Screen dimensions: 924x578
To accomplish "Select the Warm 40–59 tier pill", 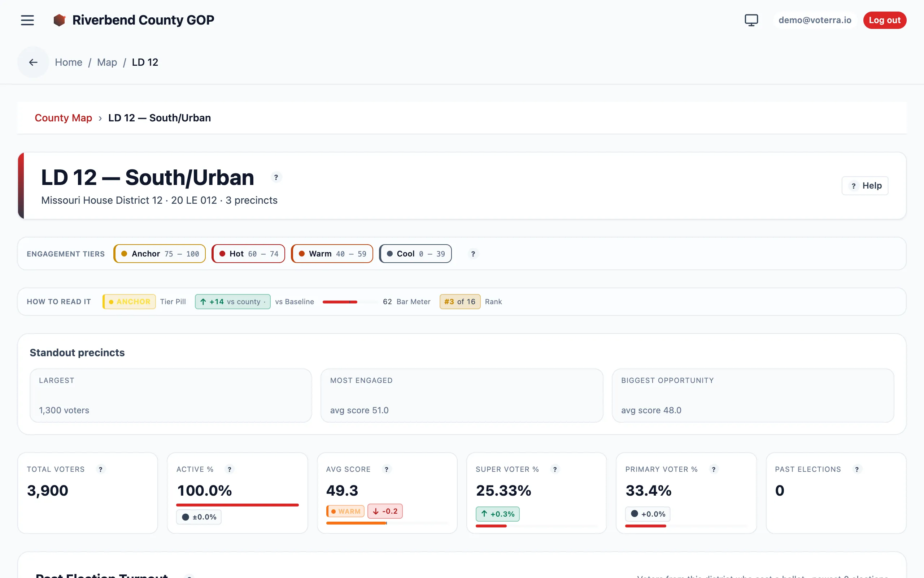I will pyautogui.click(x=332, y=254).
